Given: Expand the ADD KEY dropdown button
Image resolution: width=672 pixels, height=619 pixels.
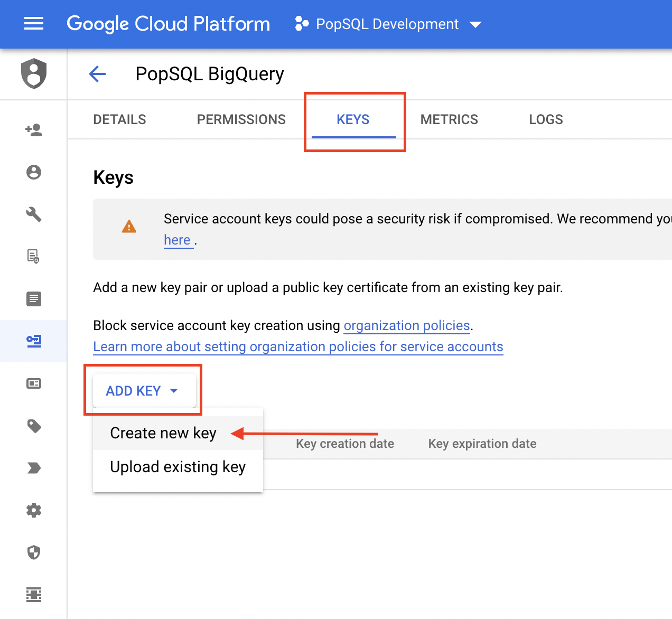Looking at the screenshot, I should (143, 391).
